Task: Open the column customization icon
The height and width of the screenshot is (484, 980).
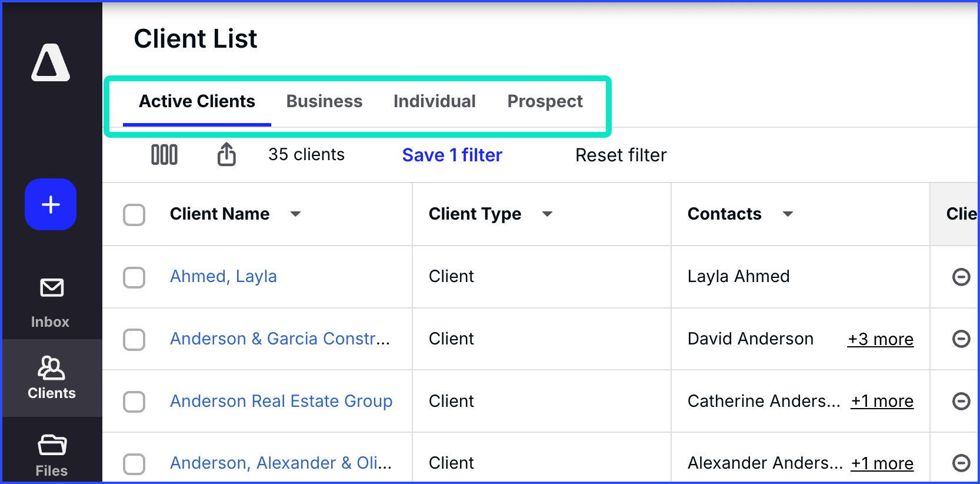Action: (x=164, y=155)
